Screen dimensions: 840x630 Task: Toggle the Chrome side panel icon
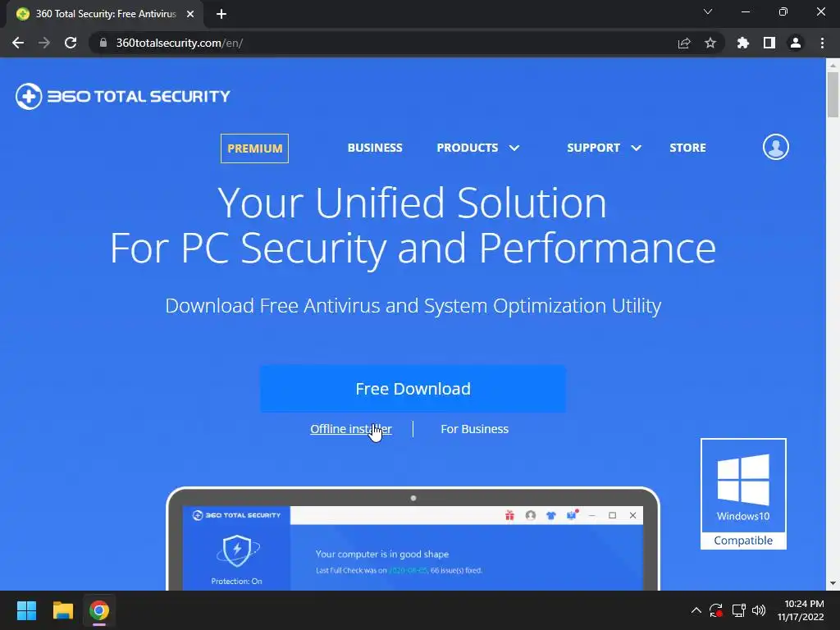pos(769,43)
